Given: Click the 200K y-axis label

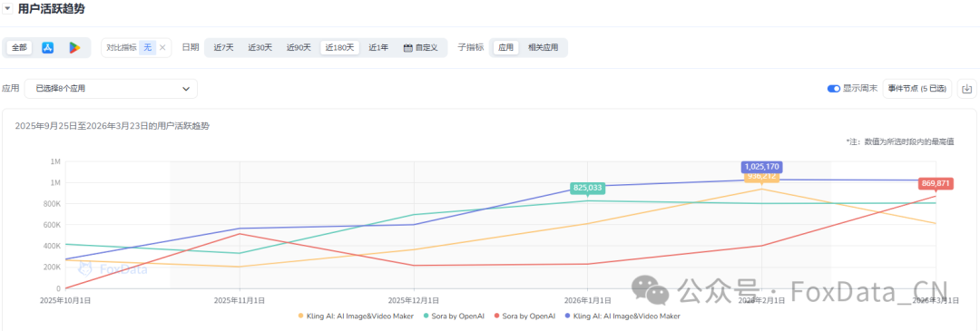Looking at the screenshot, I should (x=51, y=268).
